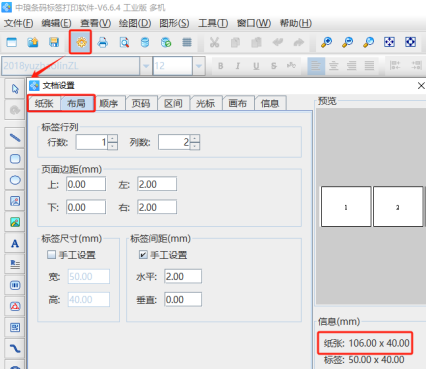Select the text tool A icon
The height and width of the screenshot is (369, 427).
click(15, 244)
